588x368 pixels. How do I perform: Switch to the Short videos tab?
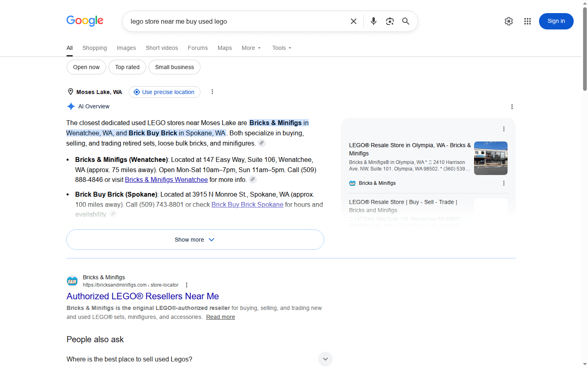coord(162,48)
